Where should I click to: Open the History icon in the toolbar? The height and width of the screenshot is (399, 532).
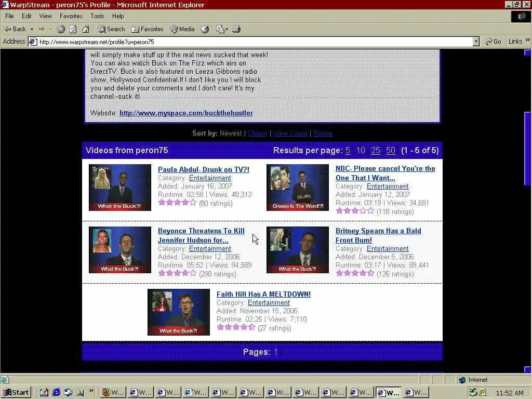click(205, 29)
